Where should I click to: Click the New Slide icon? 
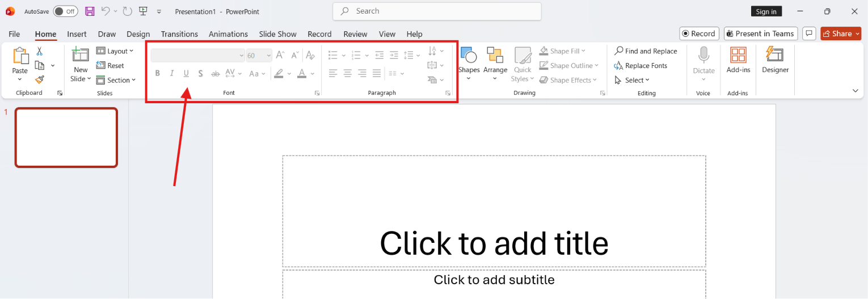(81, 55)
